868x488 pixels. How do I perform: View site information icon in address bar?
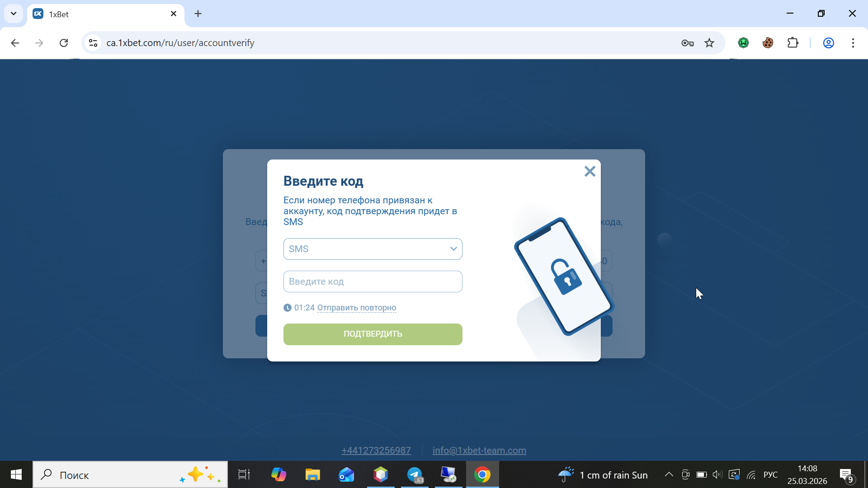pos(93,43)
